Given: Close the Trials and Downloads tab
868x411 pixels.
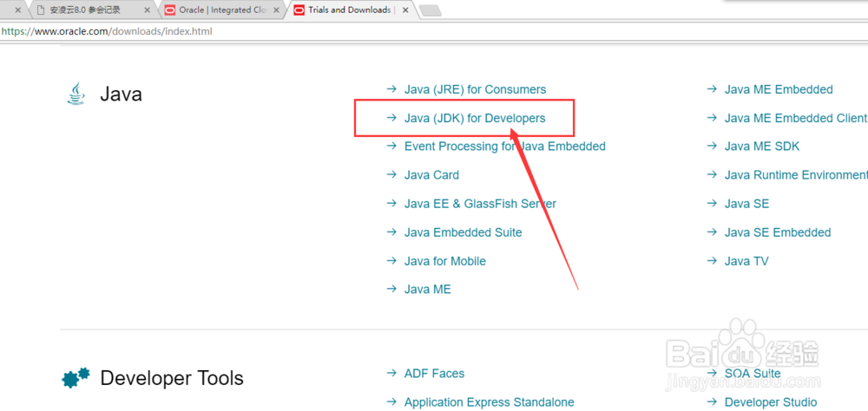Looking at the screenshot, I should pyautogui.click(x=405, y=10).
